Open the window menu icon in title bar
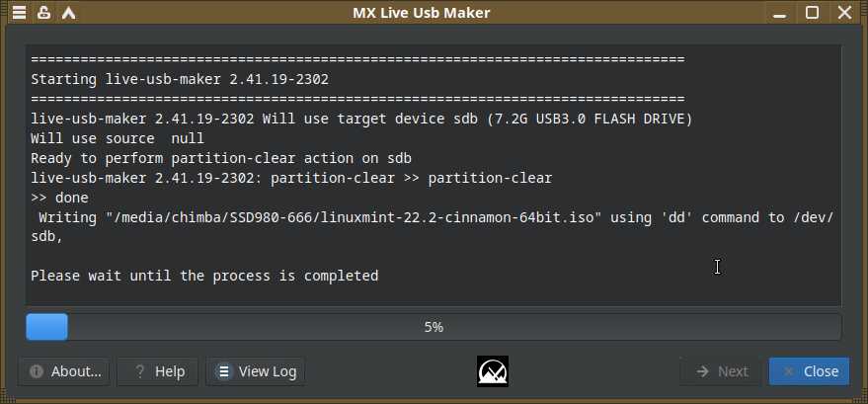 click(19, 13)
